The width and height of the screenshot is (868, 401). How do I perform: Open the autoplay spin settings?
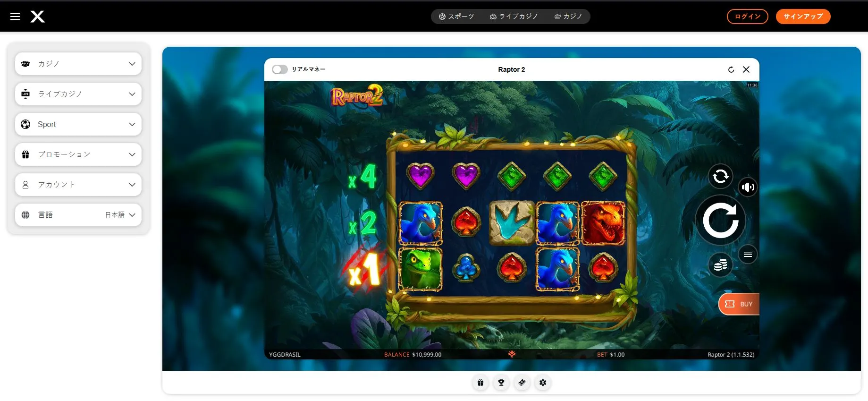[720, 176]
